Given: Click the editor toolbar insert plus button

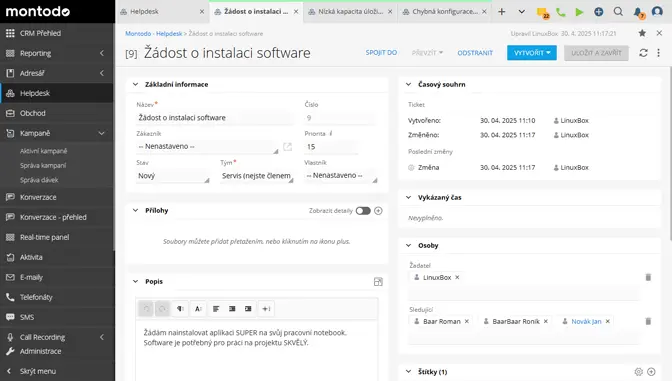Looking at the screenshot, I should coord(266,309).
